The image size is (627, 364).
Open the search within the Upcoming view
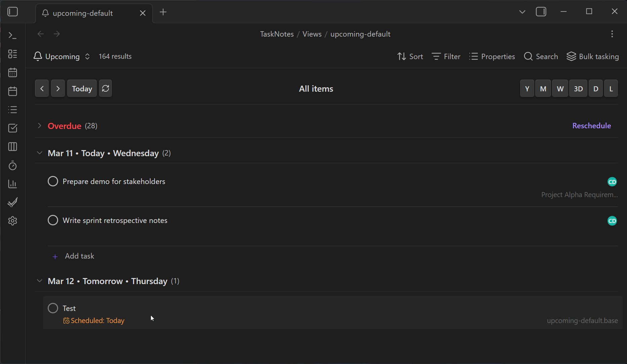[x=541, y=56]
